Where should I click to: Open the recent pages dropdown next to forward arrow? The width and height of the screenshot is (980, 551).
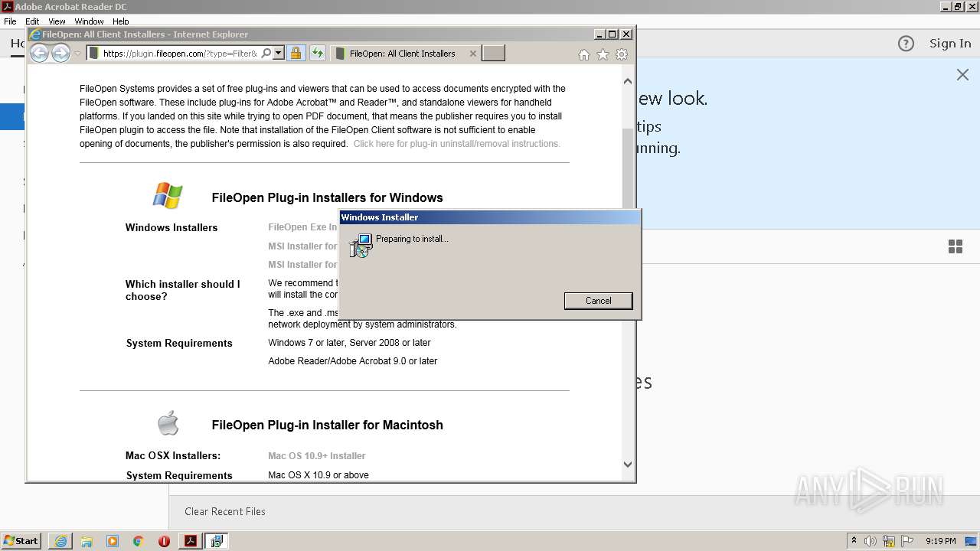point(77,54)
